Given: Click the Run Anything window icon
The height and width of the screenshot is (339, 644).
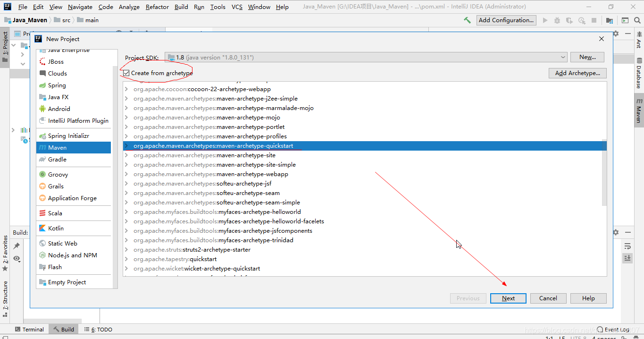Looking at the screenshot, I should click(x=625, y=20).
